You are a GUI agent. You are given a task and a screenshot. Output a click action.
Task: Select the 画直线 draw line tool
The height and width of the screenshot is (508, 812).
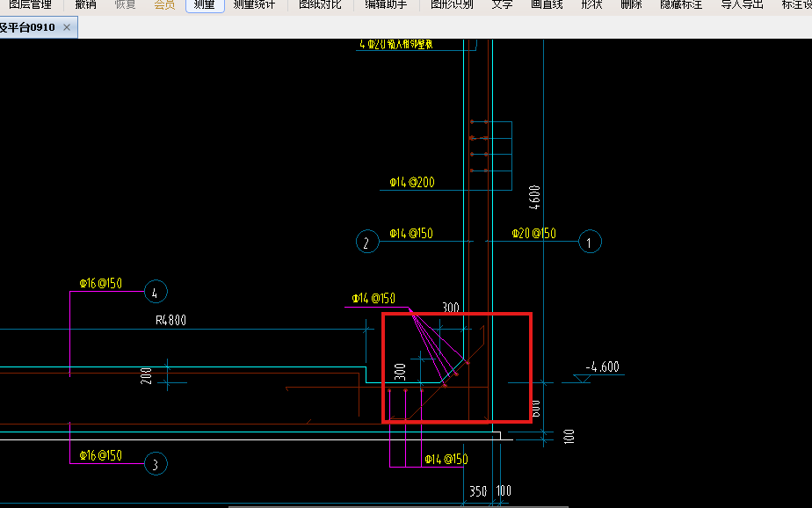point(547,5)
